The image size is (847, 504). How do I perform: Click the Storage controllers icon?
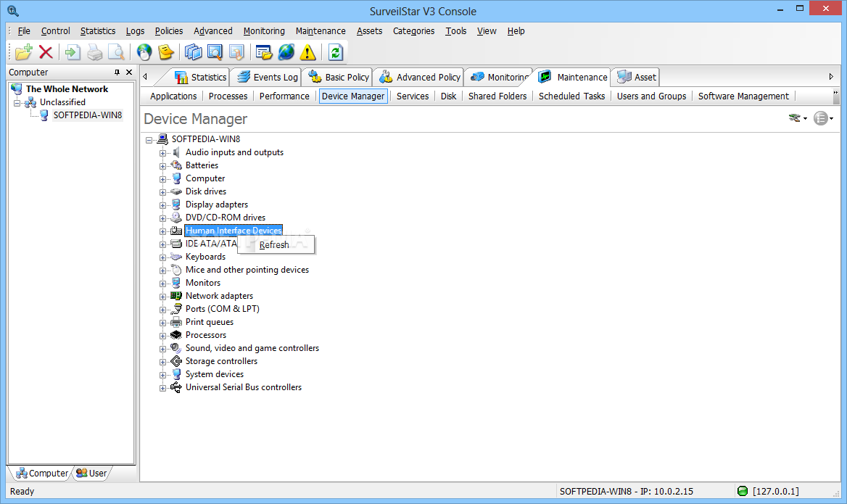(176, 361)
